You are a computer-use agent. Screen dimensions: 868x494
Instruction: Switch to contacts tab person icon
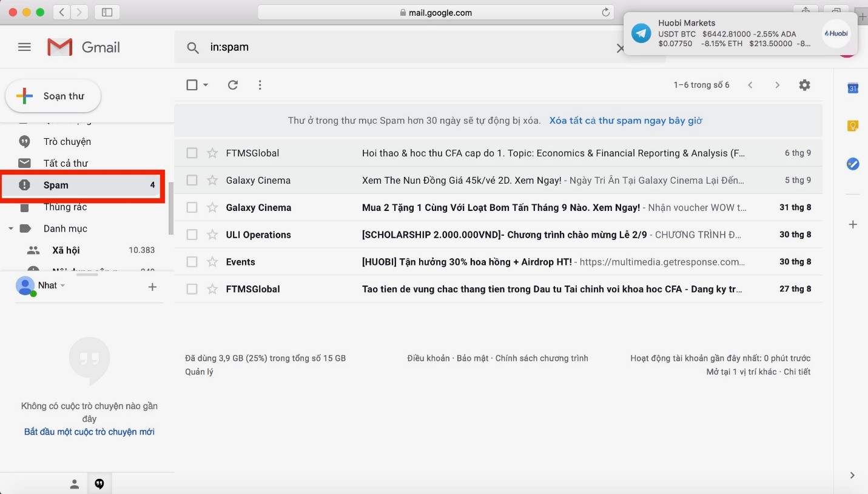(x=74, y=484)
